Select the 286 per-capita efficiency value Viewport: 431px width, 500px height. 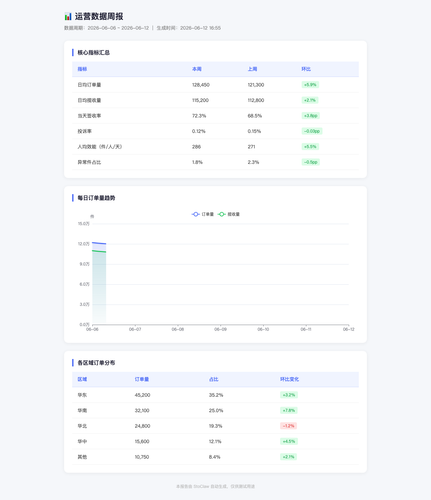click(x=196, y=147)
